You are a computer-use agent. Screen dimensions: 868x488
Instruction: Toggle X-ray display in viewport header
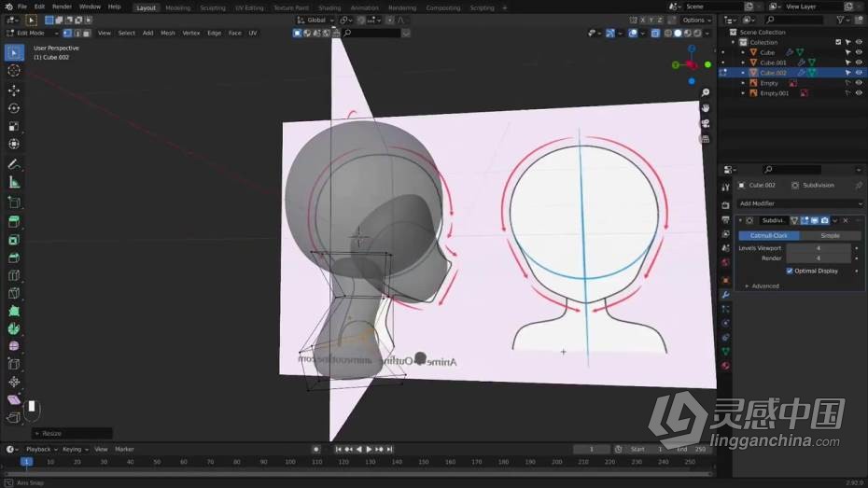[655, 34]
